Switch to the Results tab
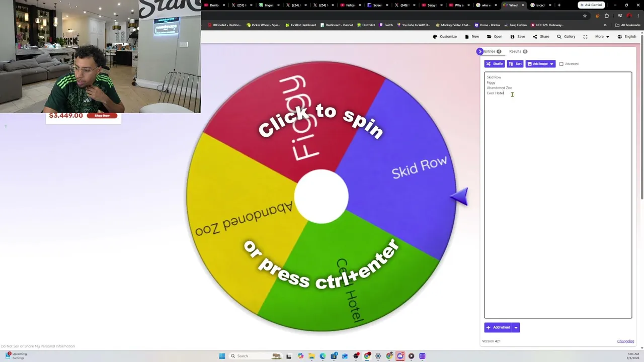 tap(518, 51)
